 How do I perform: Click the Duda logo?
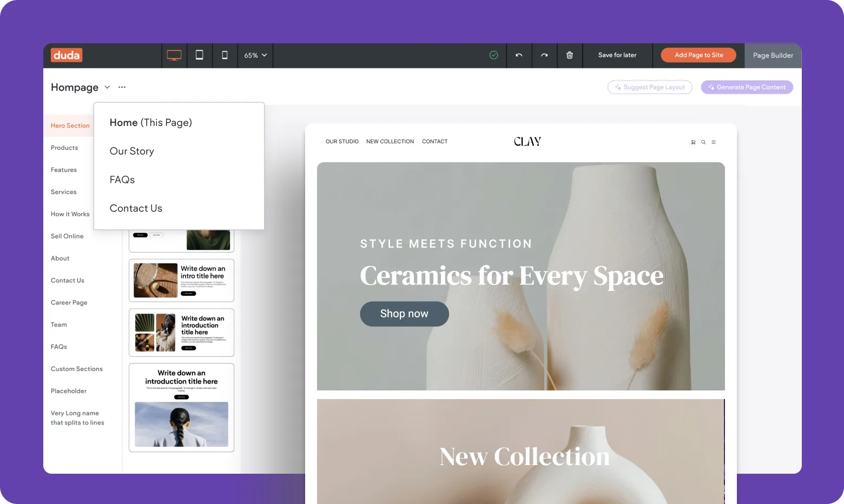point(67,55)
